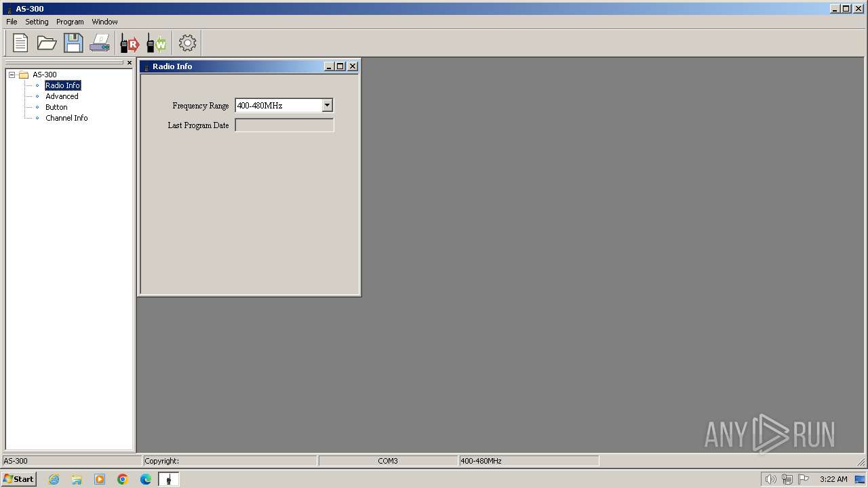Click the AS-300 app taskbar button
Image resolution: width=868 pixels, height=488 pixels.
[x=169, y=479]
